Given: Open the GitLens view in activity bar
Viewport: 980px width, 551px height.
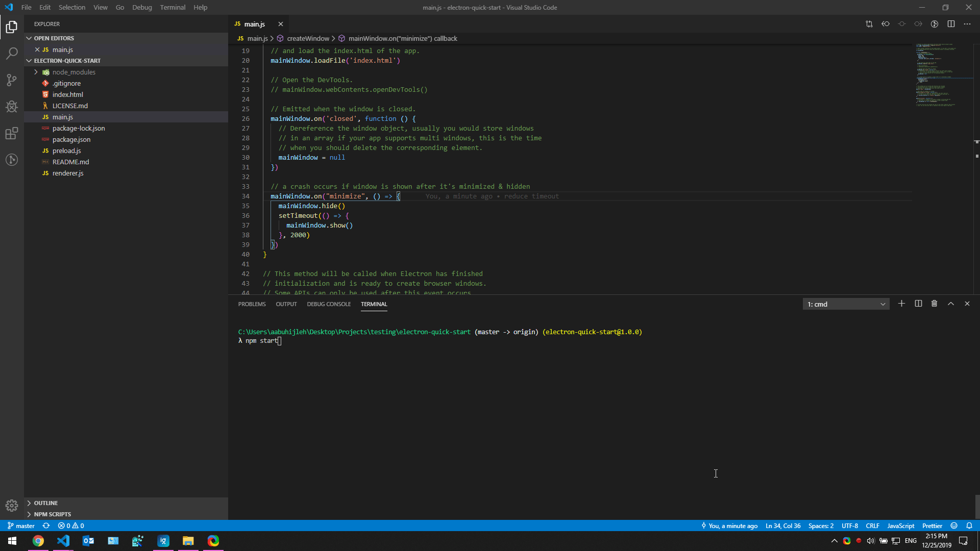Looking at the screenshot, I should point(12,160).
